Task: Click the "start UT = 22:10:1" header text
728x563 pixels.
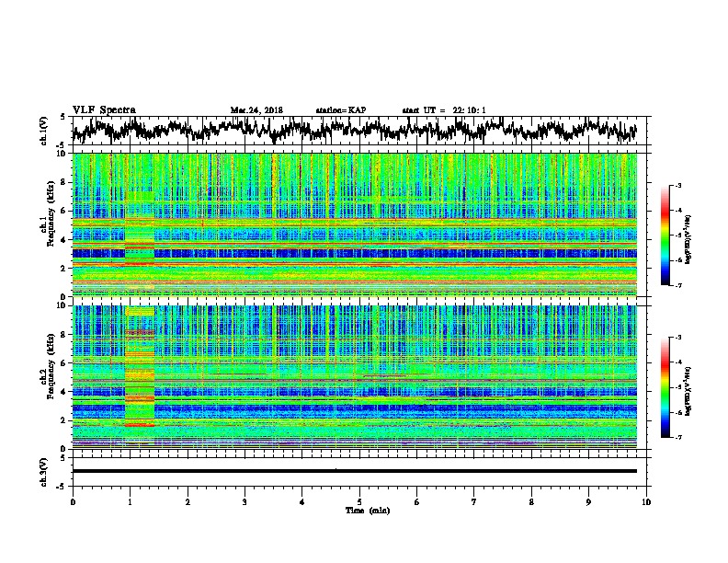Action: pos(444,110)
